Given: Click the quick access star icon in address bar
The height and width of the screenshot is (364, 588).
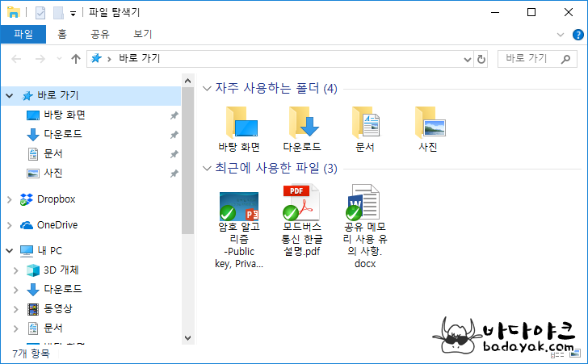Looking at the screenshot, I should click(x=96, y=58).
